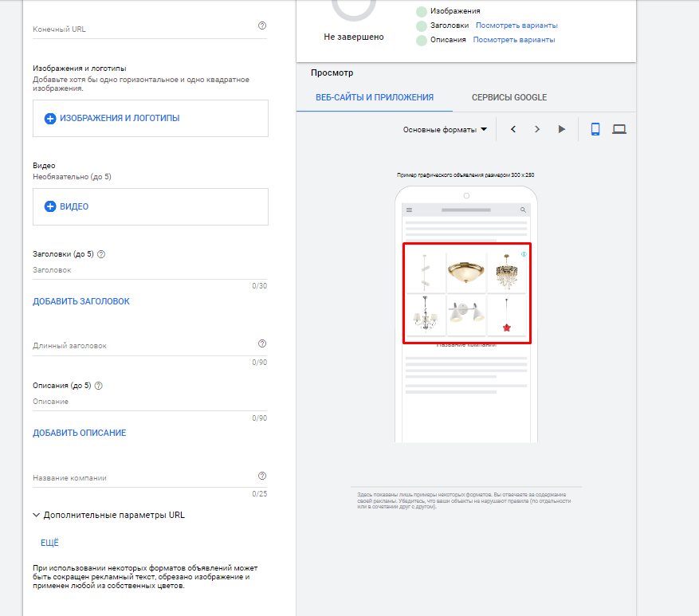
Task: Open Посмотреть варианты link for Заголовки
Action: [x=516, y=26]
